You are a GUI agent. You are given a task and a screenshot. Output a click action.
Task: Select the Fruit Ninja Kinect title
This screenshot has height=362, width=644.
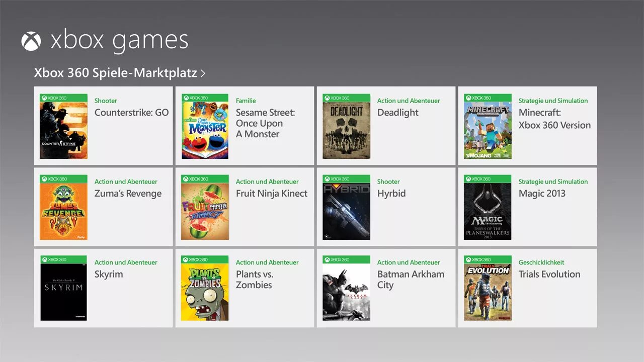click(x=272, y=194)
